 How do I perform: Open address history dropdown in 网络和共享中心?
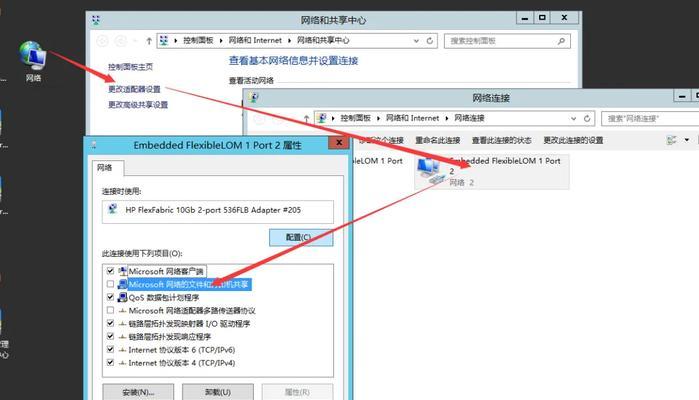click(x=416, y=41)
